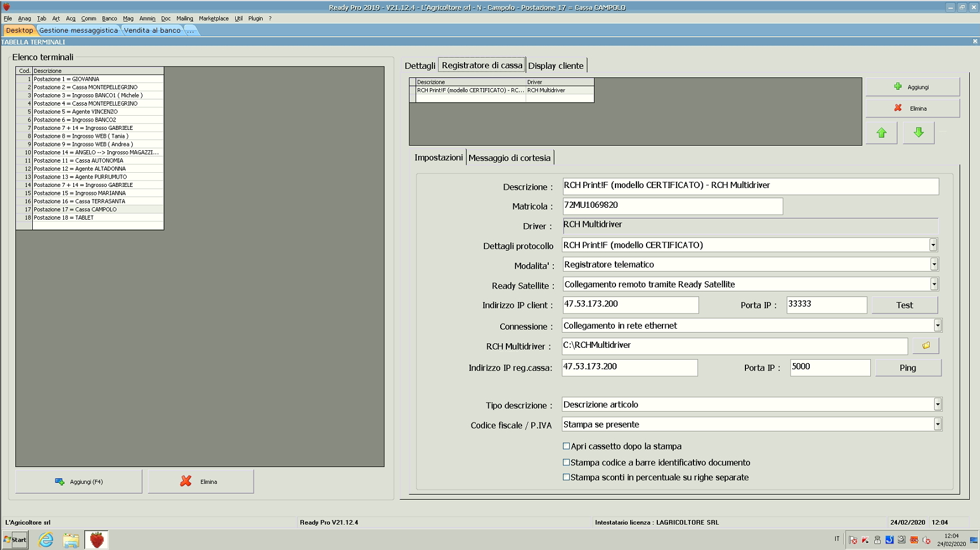Click Indirizzo IP client field
Viewport: 980px width, 550px height.
(x=630, y=304)
